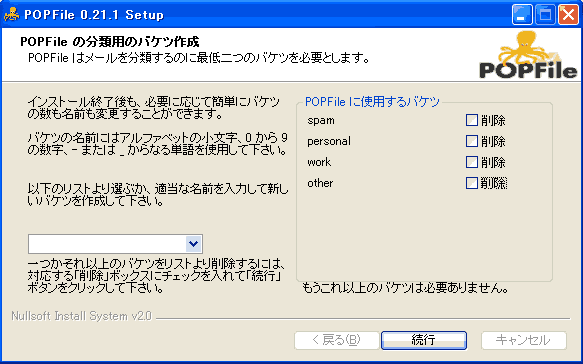Select the other bucket name
Image resolution: width=583 pixels, height=364 pixels.
pyautogui.click(x=320, y=183)
